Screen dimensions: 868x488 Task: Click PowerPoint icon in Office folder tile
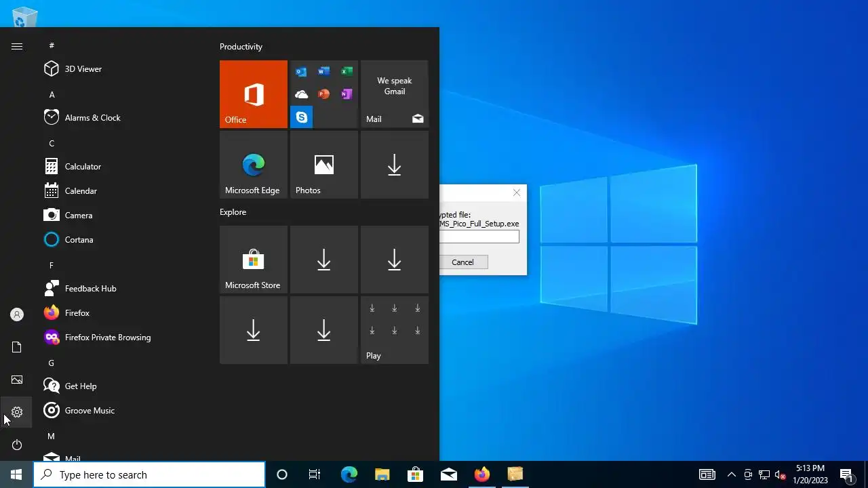pyautogui.click(x=324, y=94)
